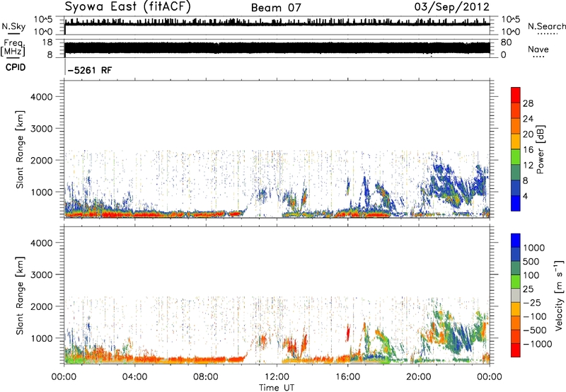Click the '08:00' time axis label
The height and width of the screenshot is (392, 566).
tap(205, 377)
